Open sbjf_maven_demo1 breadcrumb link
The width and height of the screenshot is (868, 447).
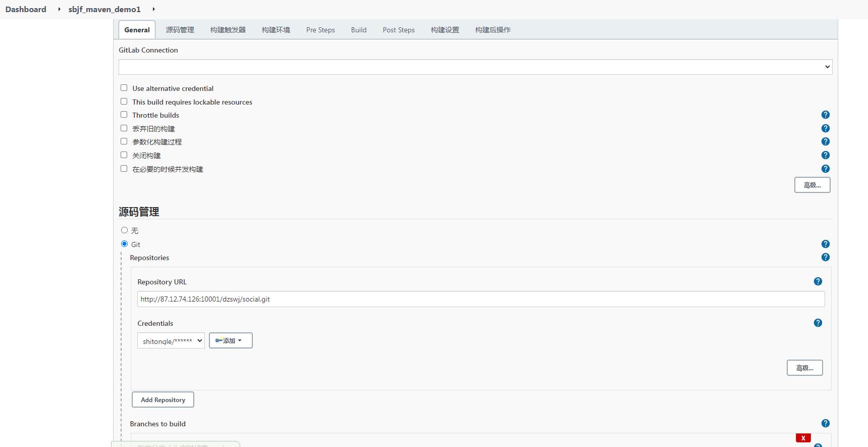tap(104, 9)
